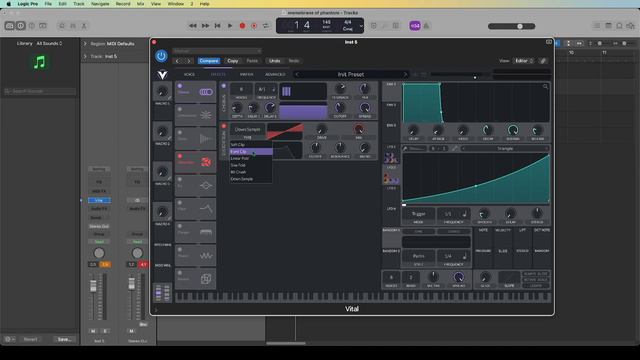This screenshot has width=640, height=360.
Task: Open the LFO Frequency tempo selector
Action: point(453,214)
